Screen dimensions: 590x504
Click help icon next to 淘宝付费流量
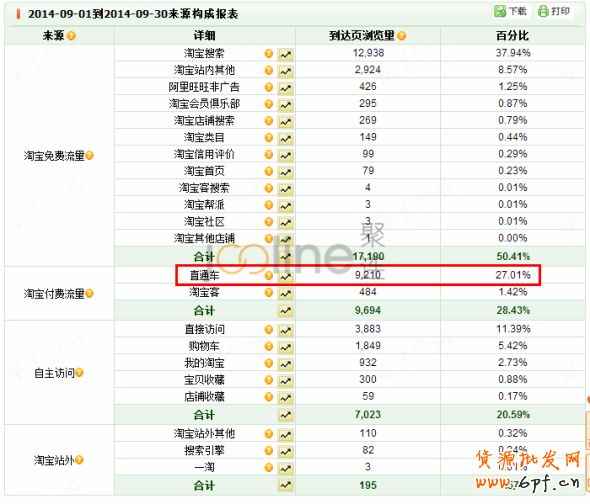click(x=89, y=293)
